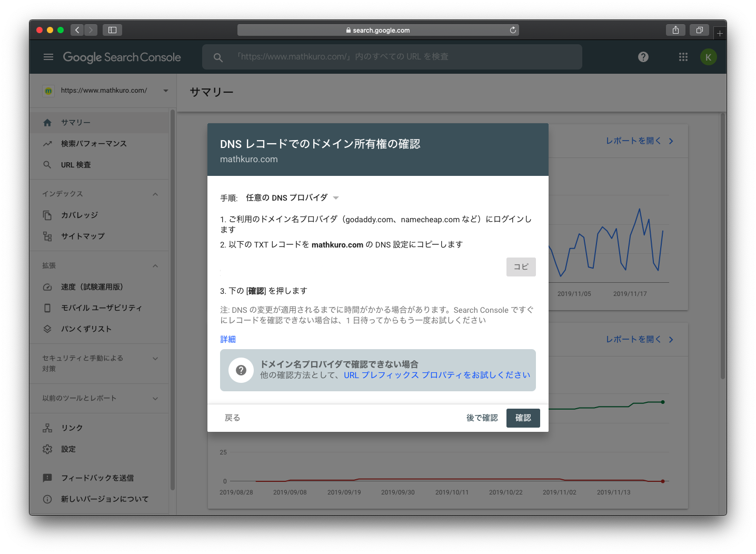Select サイトマップ in the sidebar
Image resolution: width=756 pixels, height=554 pixels.
[x=100, y=236]
